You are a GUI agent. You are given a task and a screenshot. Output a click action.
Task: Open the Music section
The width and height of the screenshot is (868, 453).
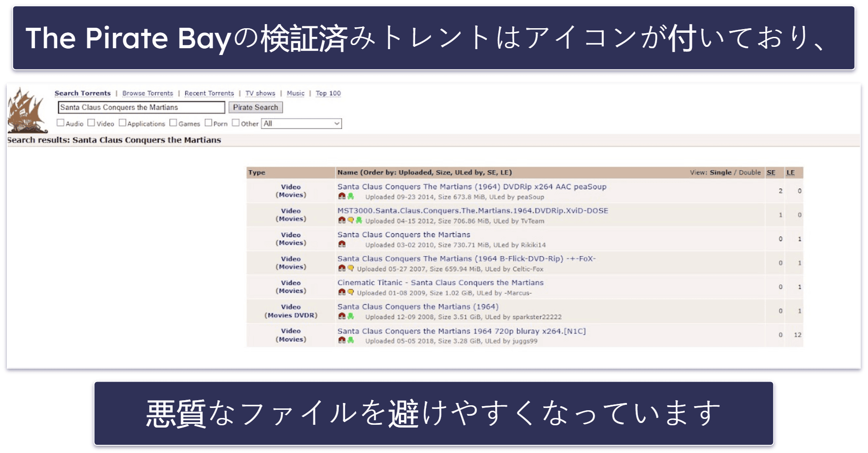pos(296,93)
